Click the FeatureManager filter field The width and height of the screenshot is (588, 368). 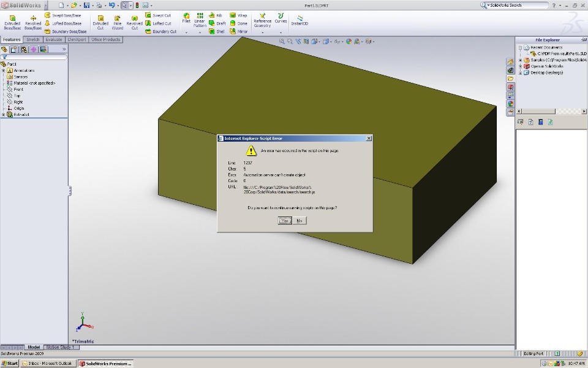click(34, 57)
